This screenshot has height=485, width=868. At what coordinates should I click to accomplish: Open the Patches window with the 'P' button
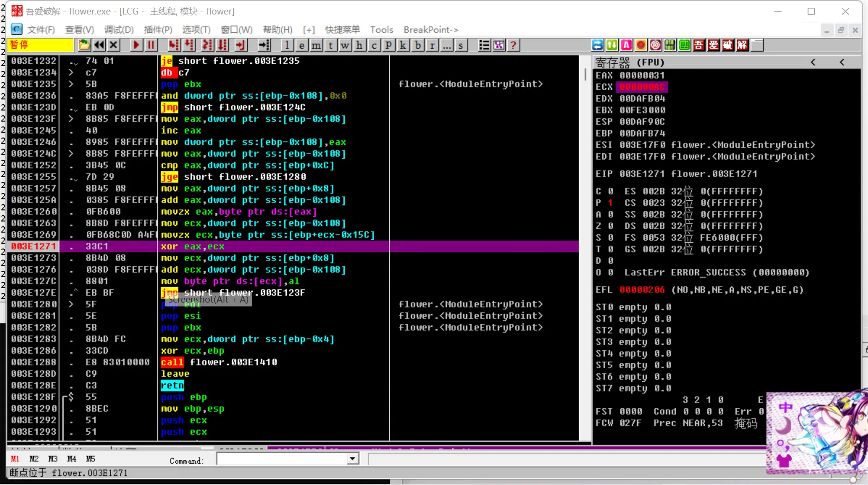pos(388,45)
